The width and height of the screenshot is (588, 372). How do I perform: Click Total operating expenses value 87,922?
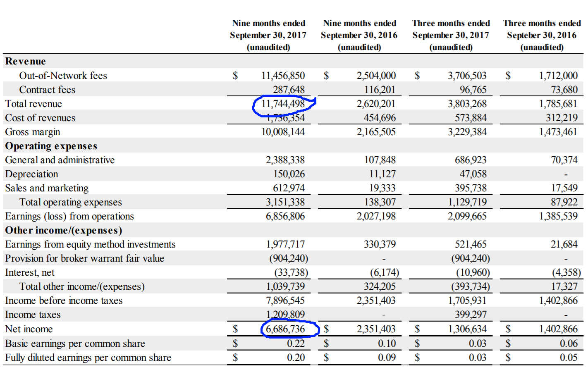pyautogui.click(x=564, y=202)
